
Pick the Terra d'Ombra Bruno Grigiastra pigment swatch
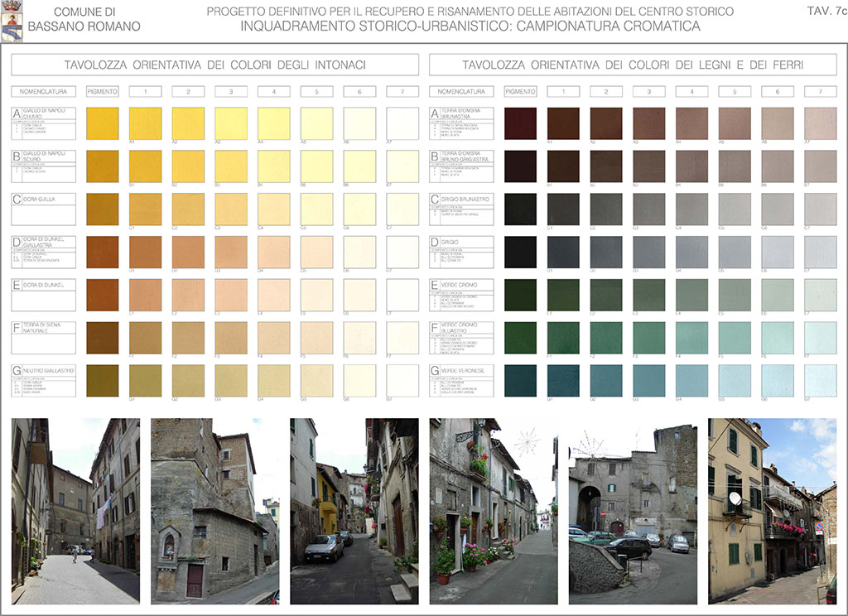pos(520,166)
